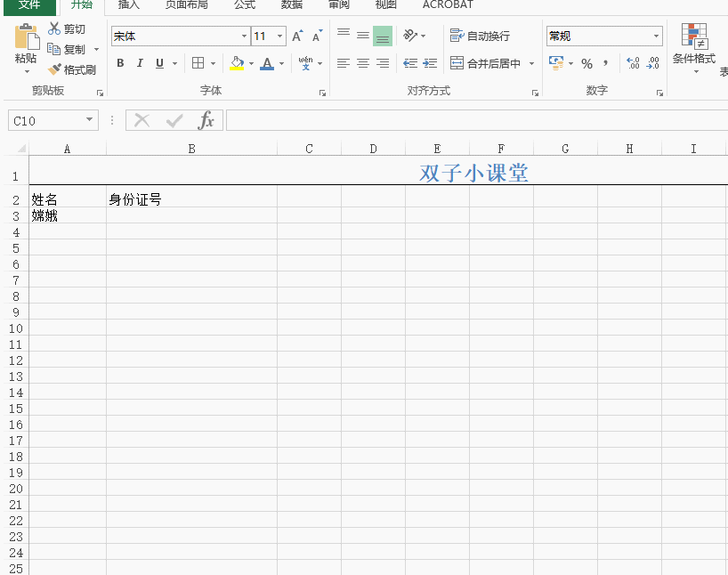Image resolution: width=728 pixels, height=575 pixels.
Task: Click the Insert Function fx icon
Action: click(206, 120)
